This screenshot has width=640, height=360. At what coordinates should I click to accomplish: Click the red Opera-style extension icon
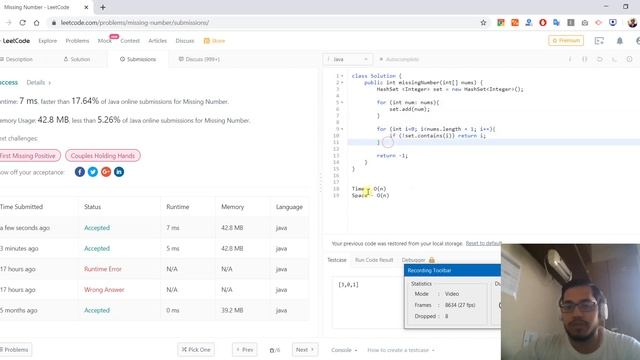(x=542, y=23)
